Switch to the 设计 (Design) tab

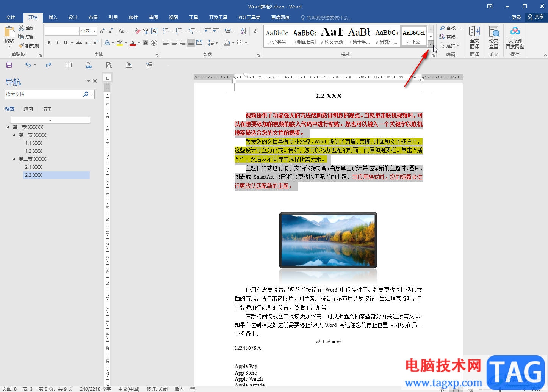click(73, 17)
